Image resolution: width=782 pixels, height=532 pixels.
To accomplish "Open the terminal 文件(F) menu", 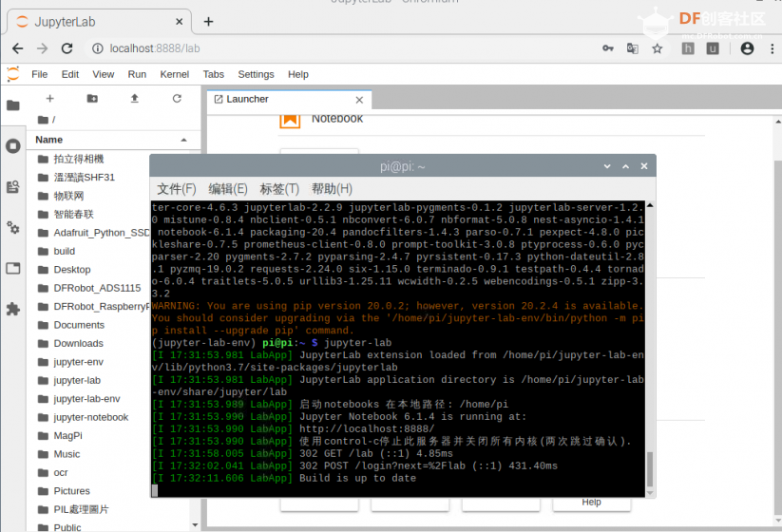I will click(x=176, y=189).
